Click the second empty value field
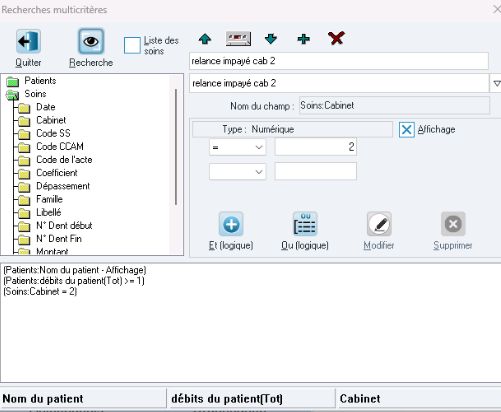This screenshot has width=501, height=412. pyautogui.click(x=316, y=171)
